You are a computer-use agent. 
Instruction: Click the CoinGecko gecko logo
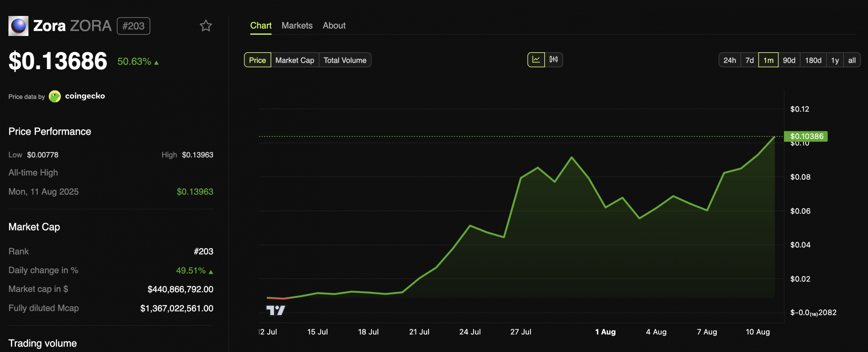click(x=55, y=96)
